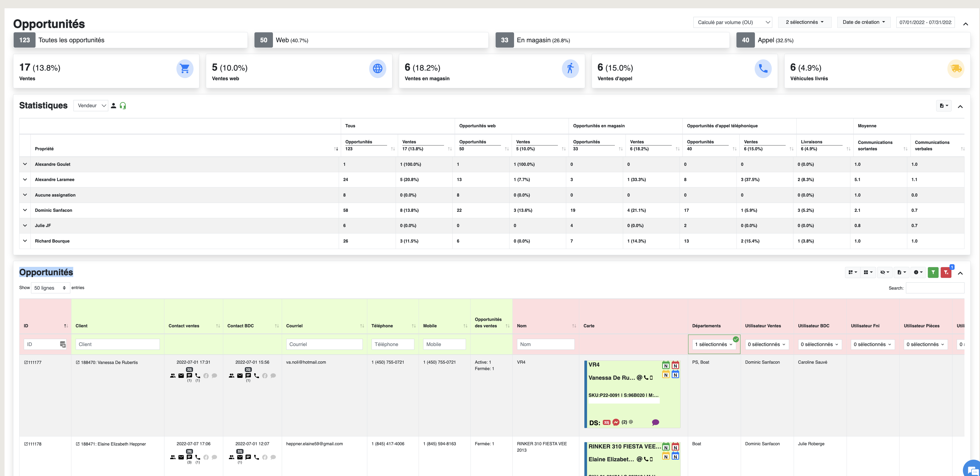The height and width of the screenshot is (476, 980).
Task: Open the Statistiques export file dropdown
Action: pos(943,106)
